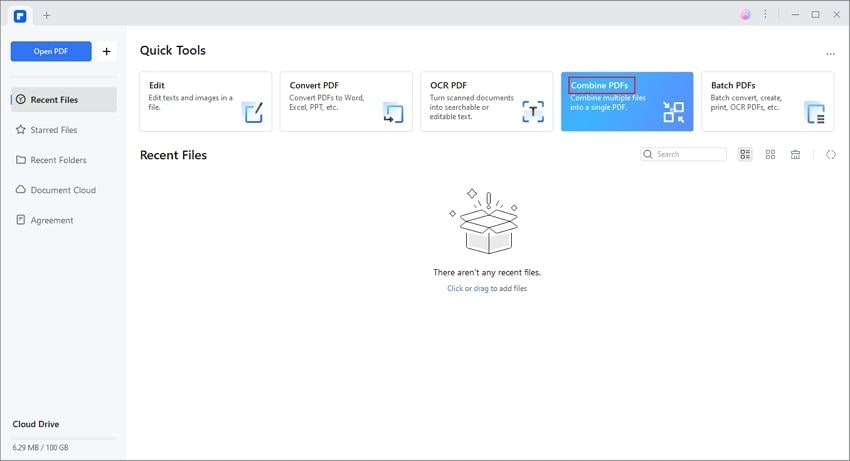Click the 6.29 MB / 100 GB storage text
The image size is (850, 461).
pos(41,447)
